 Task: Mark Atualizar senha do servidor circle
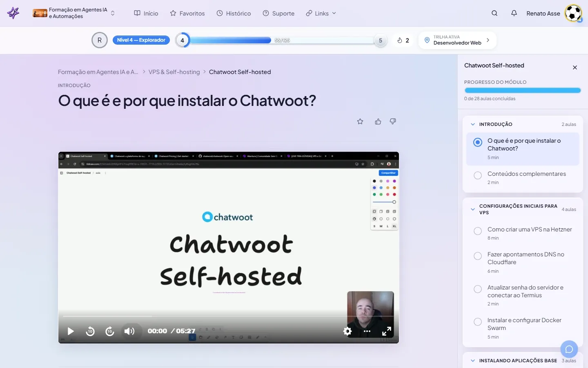tap(478, 289)
